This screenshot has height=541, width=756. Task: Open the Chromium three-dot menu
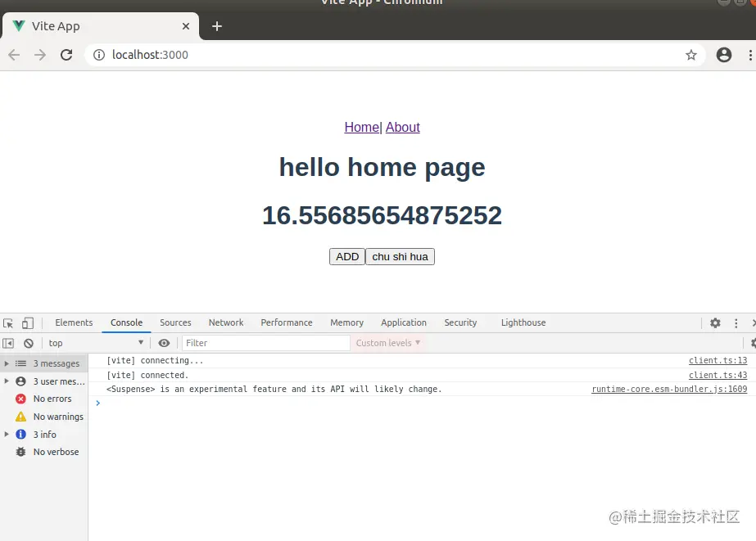tap(750, 55)
